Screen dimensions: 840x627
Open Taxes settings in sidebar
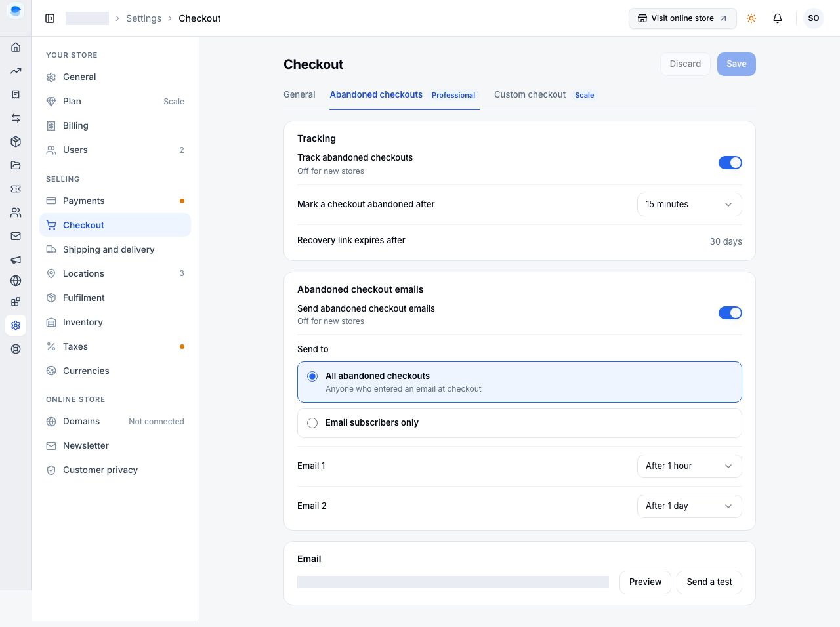click(115, 346)
